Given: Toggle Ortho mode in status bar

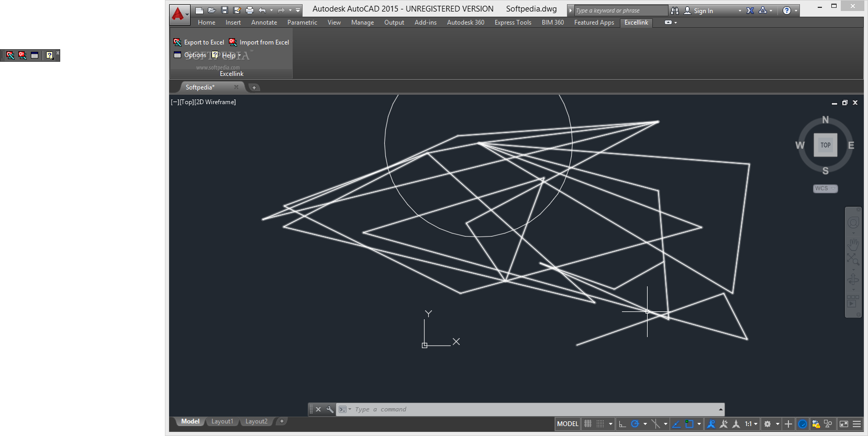Looking at the screenshot, I should (622, 424).
